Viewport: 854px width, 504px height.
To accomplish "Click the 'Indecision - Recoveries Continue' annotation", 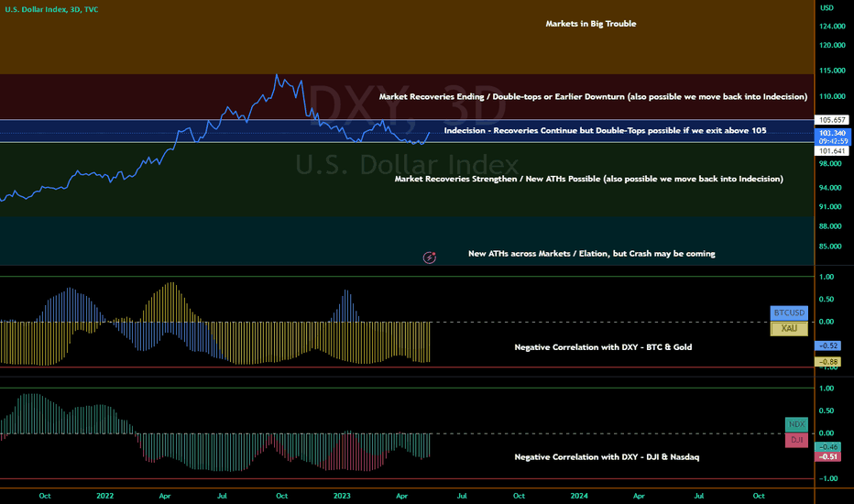I will (x=605, y=131).
